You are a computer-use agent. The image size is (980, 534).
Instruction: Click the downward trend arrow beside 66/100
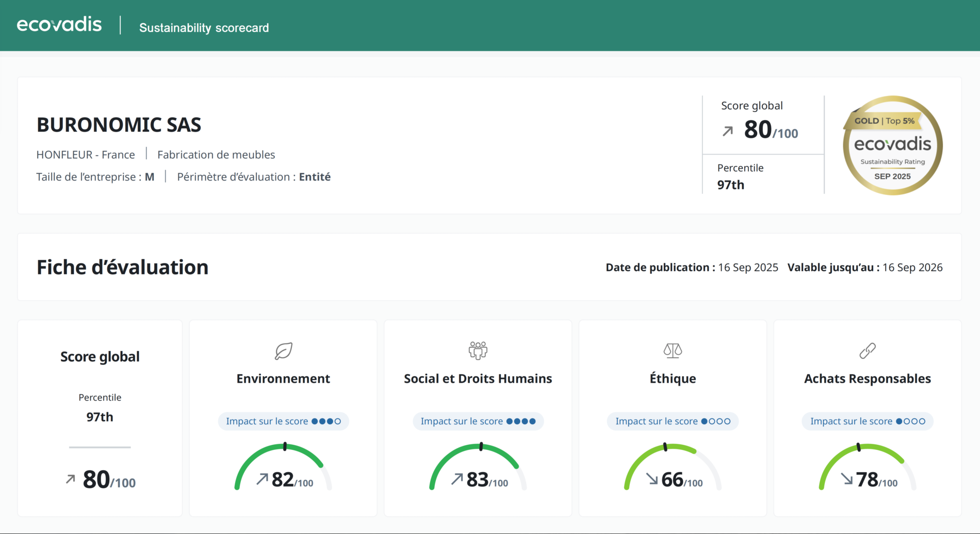652,479
